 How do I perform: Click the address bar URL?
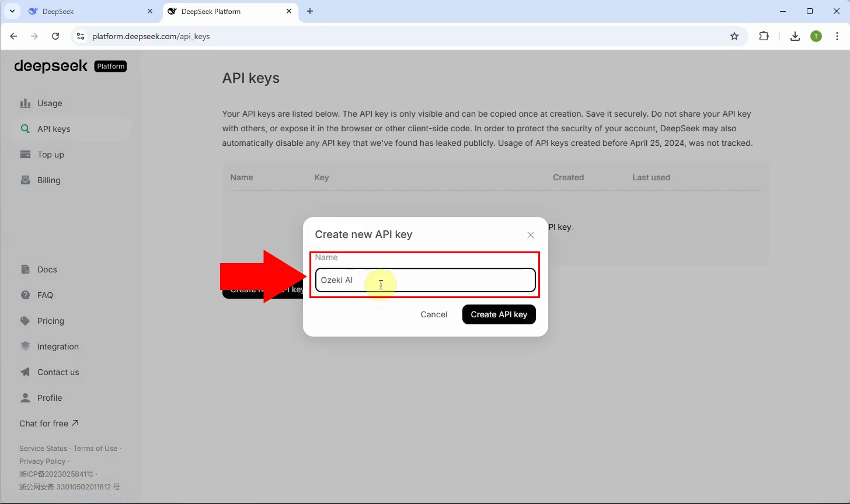click(151, 36)
